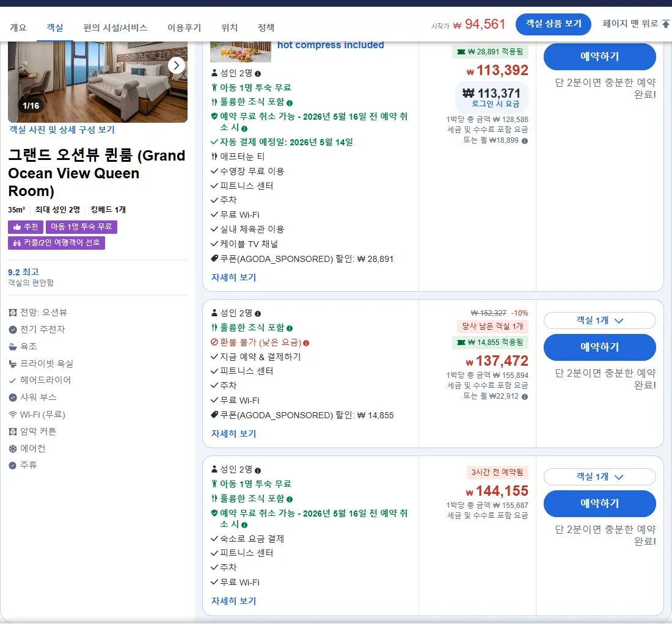Click the hot compress included heading

(x=331, y=45)
